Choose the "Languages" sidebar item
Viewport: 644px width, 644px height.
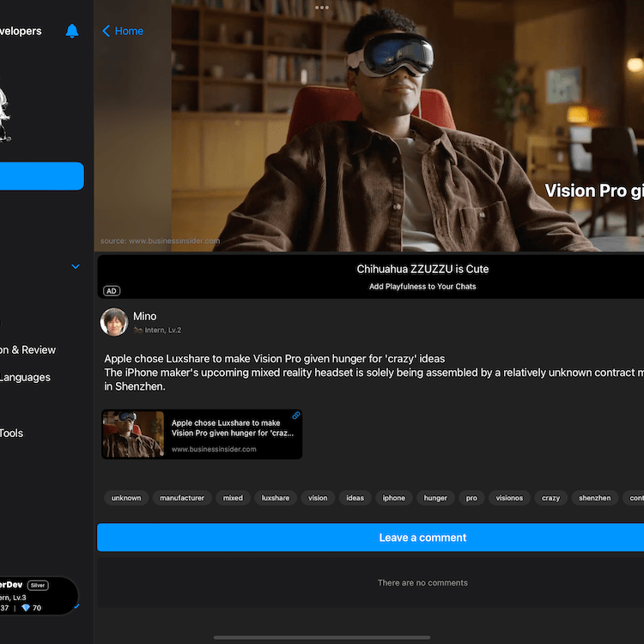(24, 377)
